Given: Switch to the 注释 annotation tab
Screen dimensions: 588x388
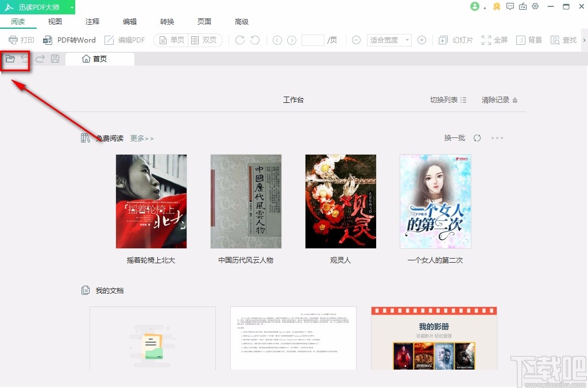Looking at the screenshot, I should pyautogui.click(x=92, y=21).
